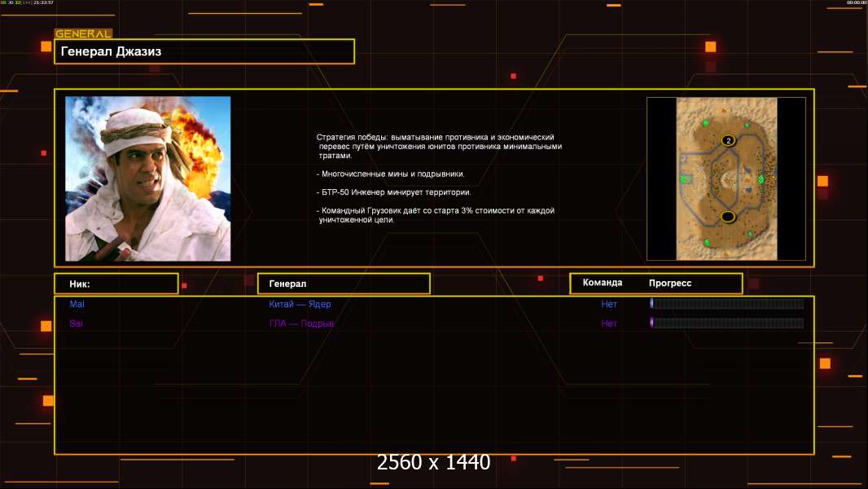Select player name 'Mai'

pos(77,304)
